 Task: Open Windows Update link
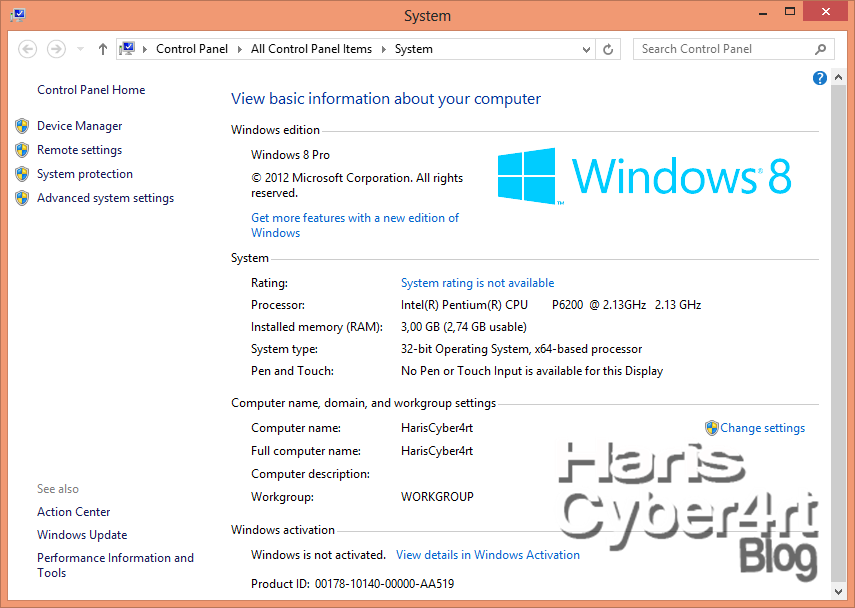click(82, 535)
